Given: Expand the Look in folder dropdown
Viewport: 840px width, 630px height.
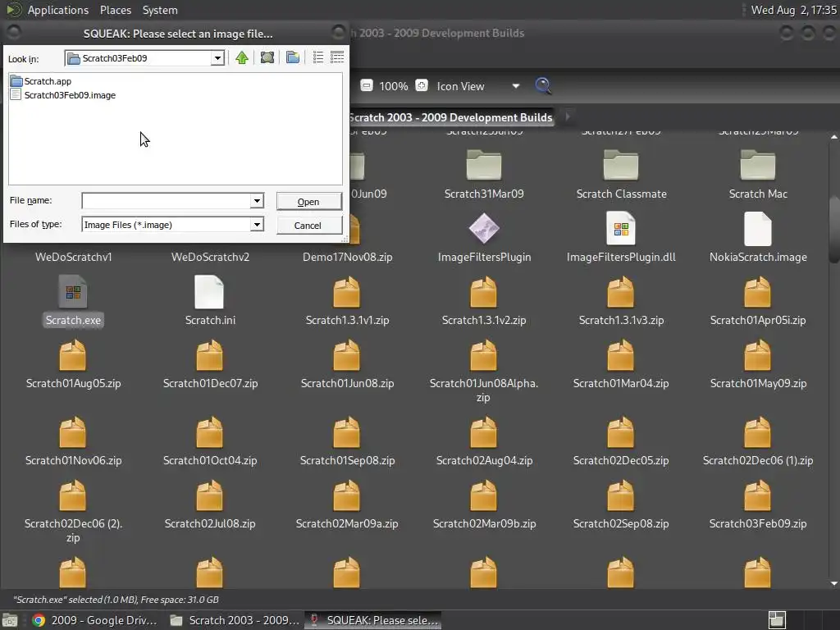Looking at the screenshot, I should click(x=217, y=58).
